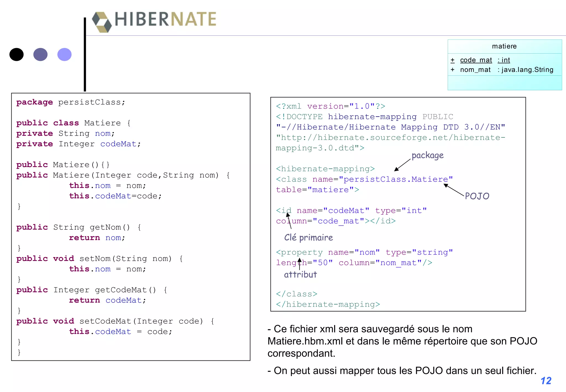Screen dimensions: 566x392
Task: Click the 'Clé primaire' annotation label
Action: tap(308, 238)
